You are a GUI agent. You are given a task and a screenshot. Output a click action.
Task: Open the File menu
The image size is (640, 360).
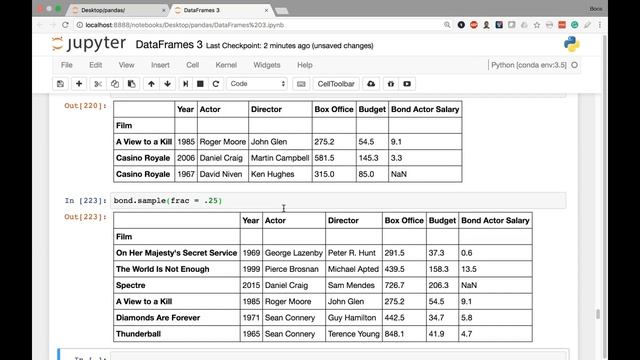pyautogui.click(x=67, y=65)
